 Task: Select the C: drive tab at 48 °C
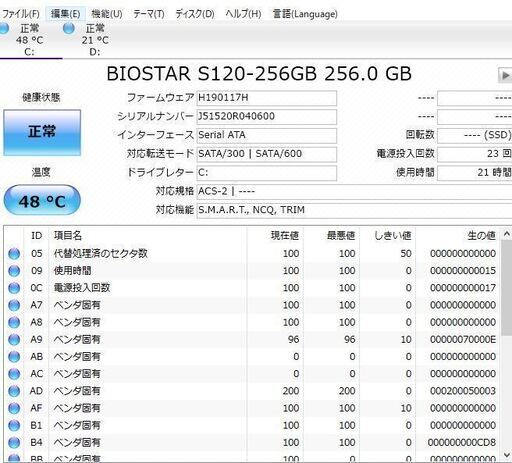30,40
